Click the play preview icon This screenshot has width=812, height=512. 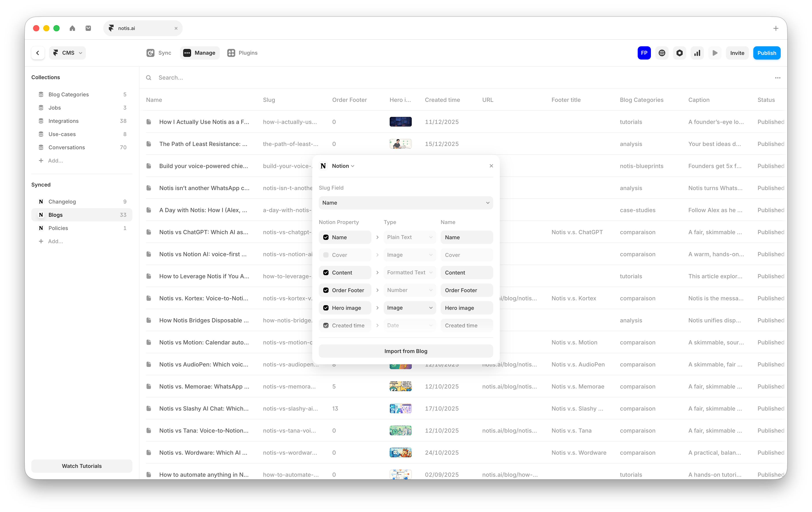[714, 53]
